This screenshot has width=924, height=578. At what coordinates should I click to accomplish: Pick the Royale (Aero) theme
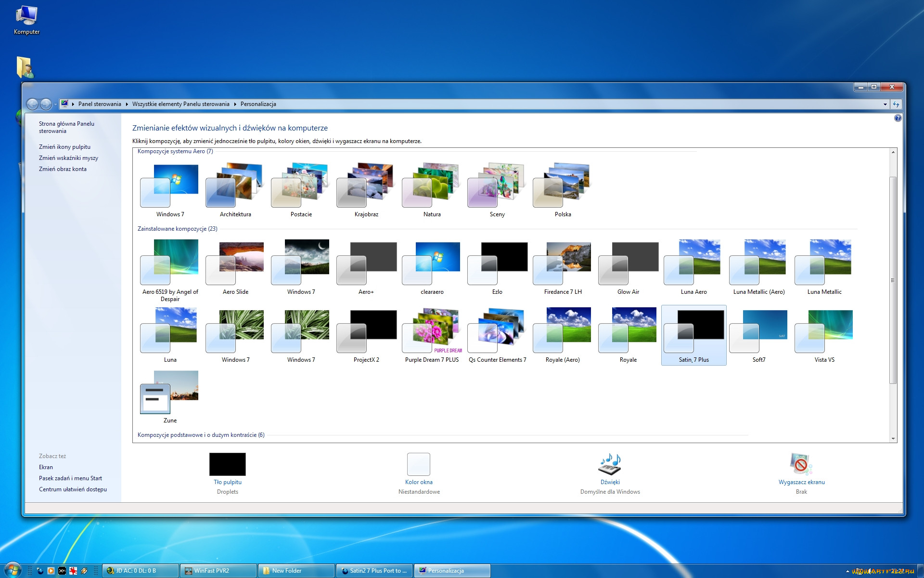pos(563,335)
